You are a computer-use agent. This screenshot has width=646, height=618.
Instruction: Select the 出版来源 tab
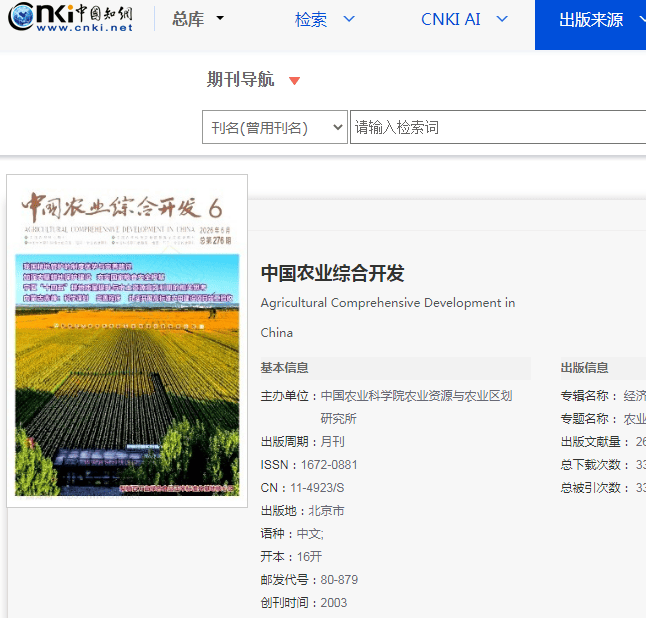point(590,25)
